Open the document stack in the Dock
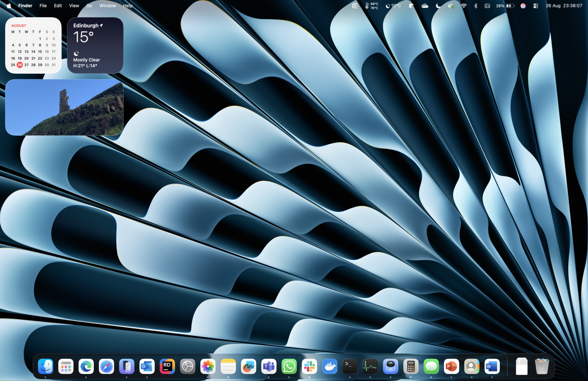Viewport: 588px width, 381px height. click(522, 367)
